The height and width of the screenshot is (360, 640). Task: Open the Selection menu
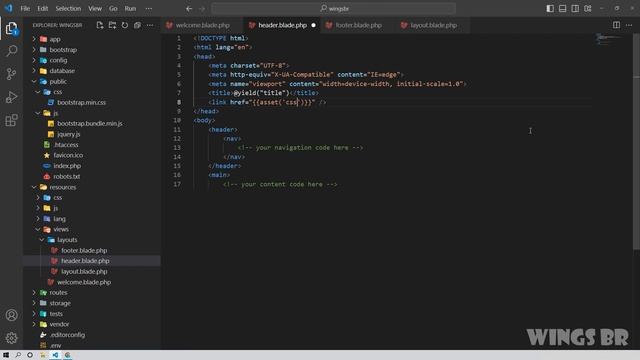[x=68, y=9]
